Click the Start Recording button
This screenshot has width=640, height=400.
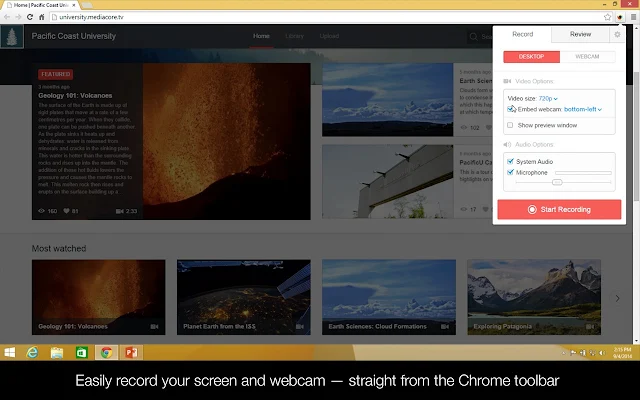pyautogui.click(x=559, y=209)
